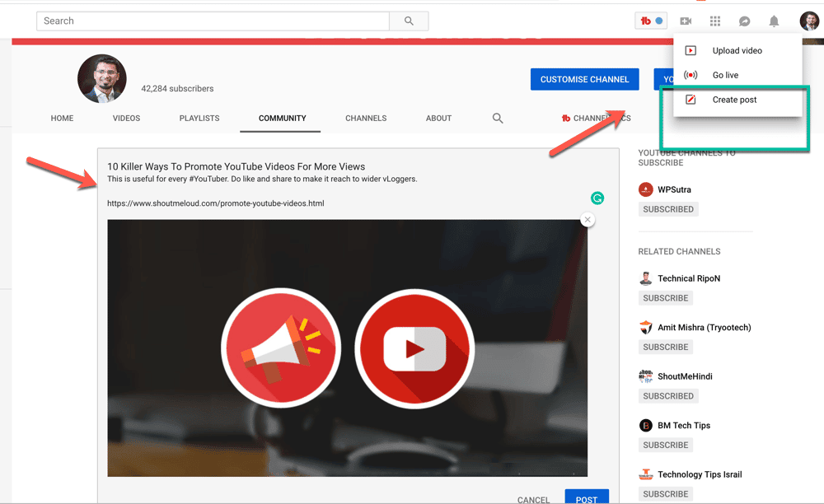Select the Go live broadcast icon

point(690,75)
